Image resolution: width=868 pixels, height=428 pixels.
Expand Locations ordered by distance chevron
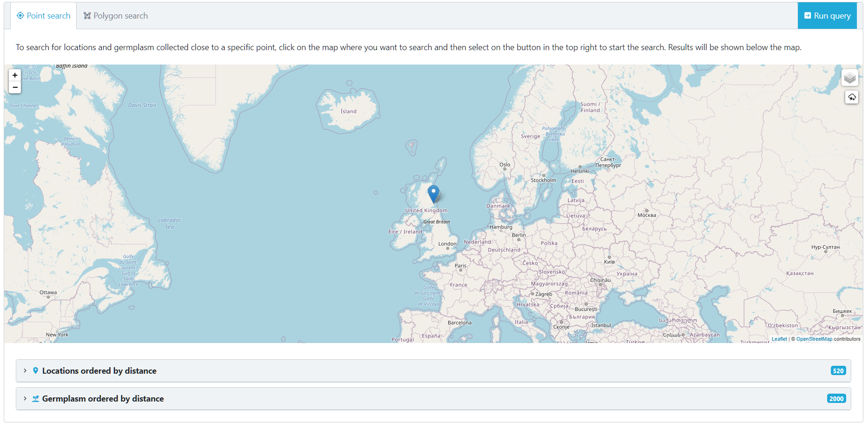[25, 371]
